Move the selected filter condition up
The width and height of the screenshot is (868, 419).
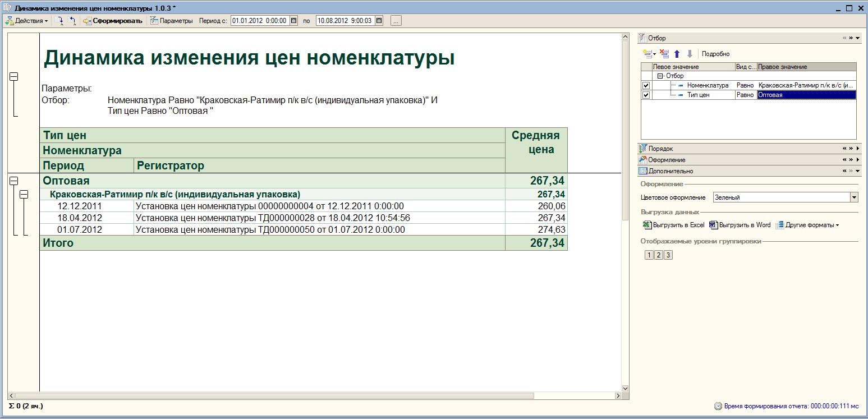point(677,54)
